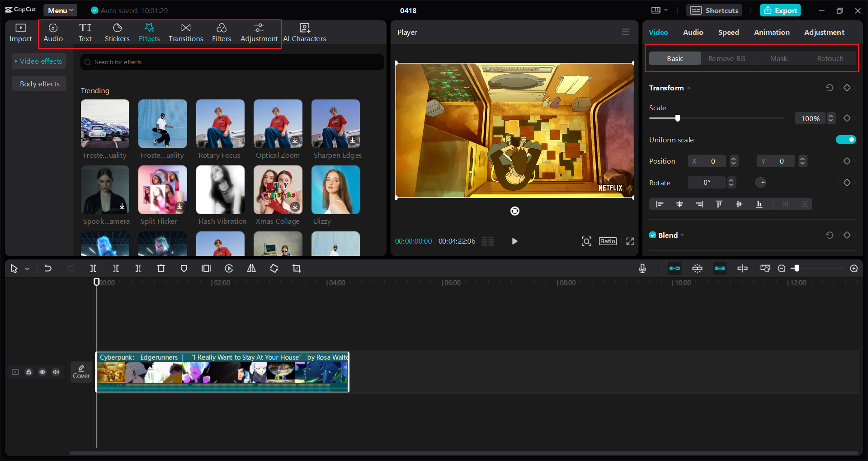This screenshot has width=868, height=461.
Task: Select the Stickers panel
Action: [117, 32]
